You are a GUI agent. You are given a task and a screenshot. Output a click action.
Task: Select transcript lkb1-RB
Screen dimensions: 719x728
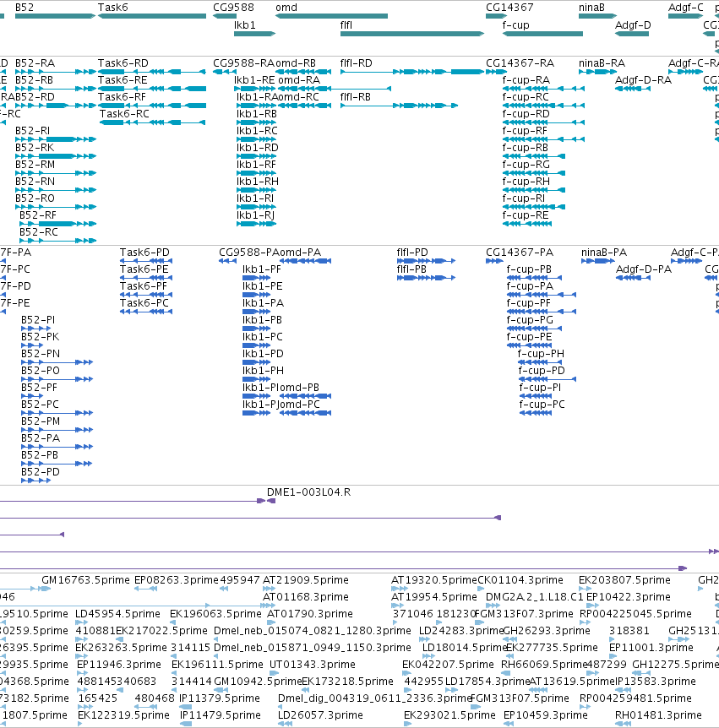click(x=256, y=122)
